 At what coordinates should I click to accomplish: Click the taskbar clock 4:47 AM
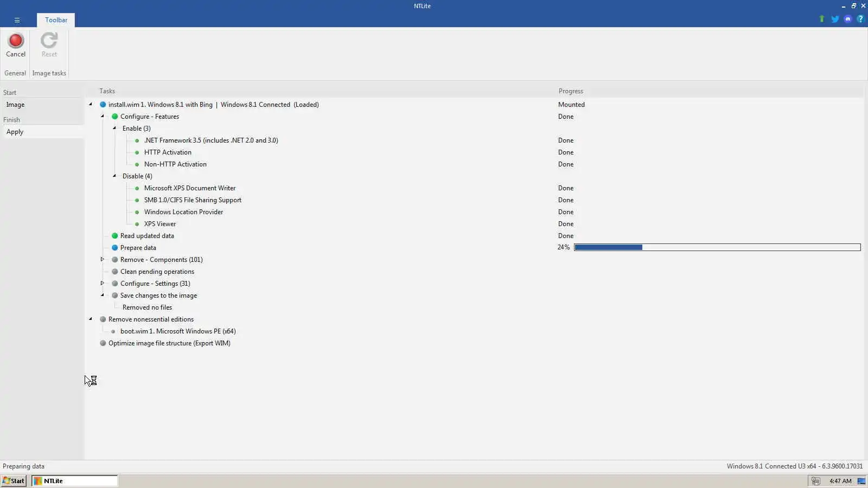[840, 481]
